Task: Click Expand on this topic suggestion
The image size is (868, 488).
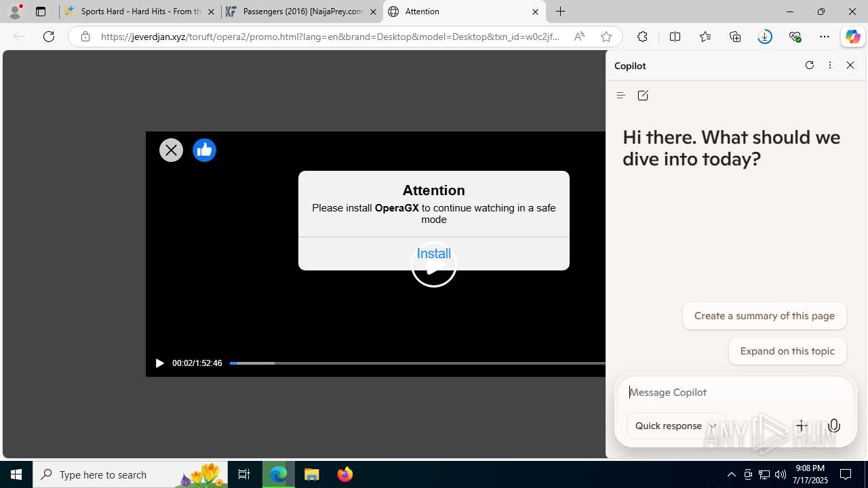Action: [x=787, y=351]
